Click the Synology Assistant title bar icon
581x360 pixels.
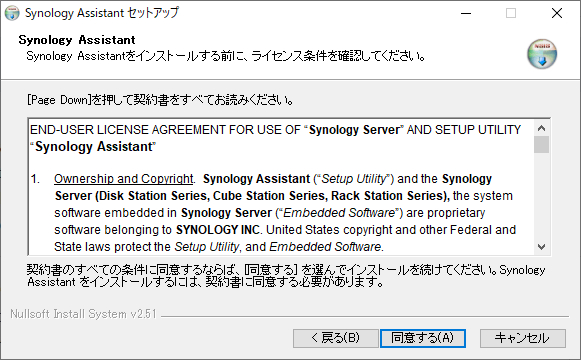[x=12, y=13]
